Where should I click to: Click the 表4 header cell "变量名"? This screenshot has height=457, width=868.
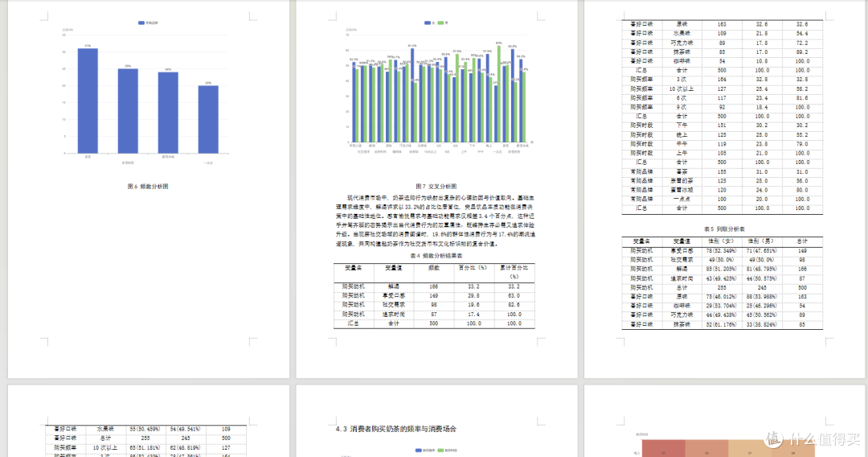353,268
